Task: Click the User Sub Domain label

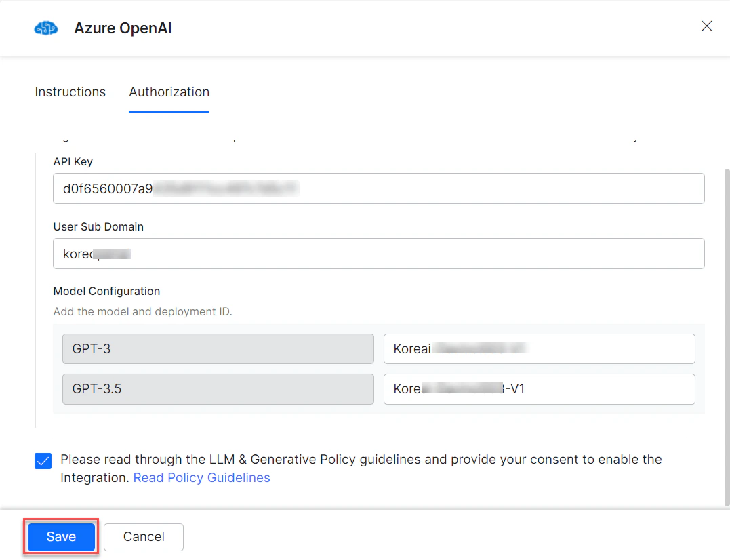Action: [98, 226]
